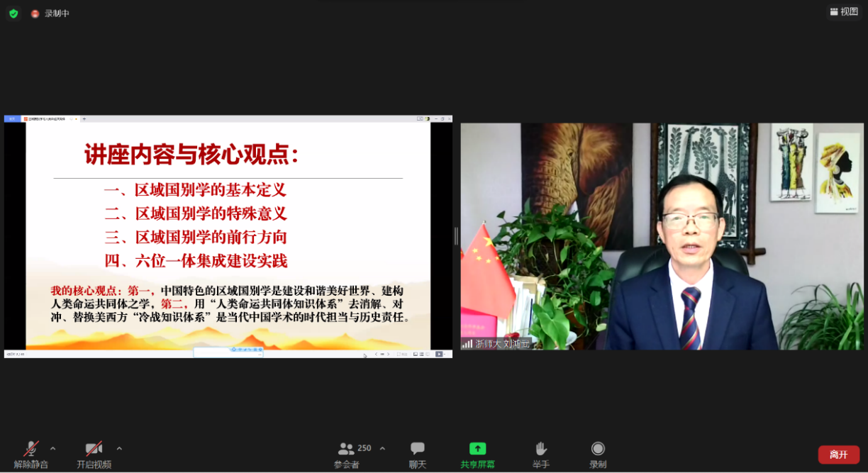The width and height of the screenshot is (868, 473).
Task: Click the red recording status indicator
Action: coord(35,13)
